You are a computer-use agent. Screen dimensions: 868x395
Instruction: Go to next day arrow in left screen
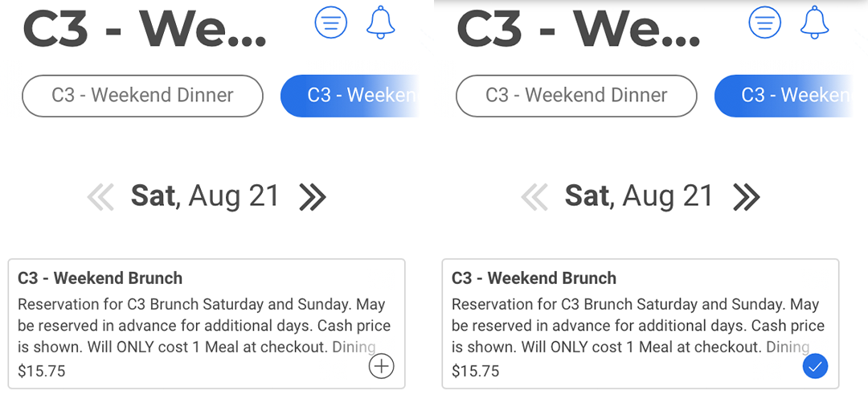(313, 197)
